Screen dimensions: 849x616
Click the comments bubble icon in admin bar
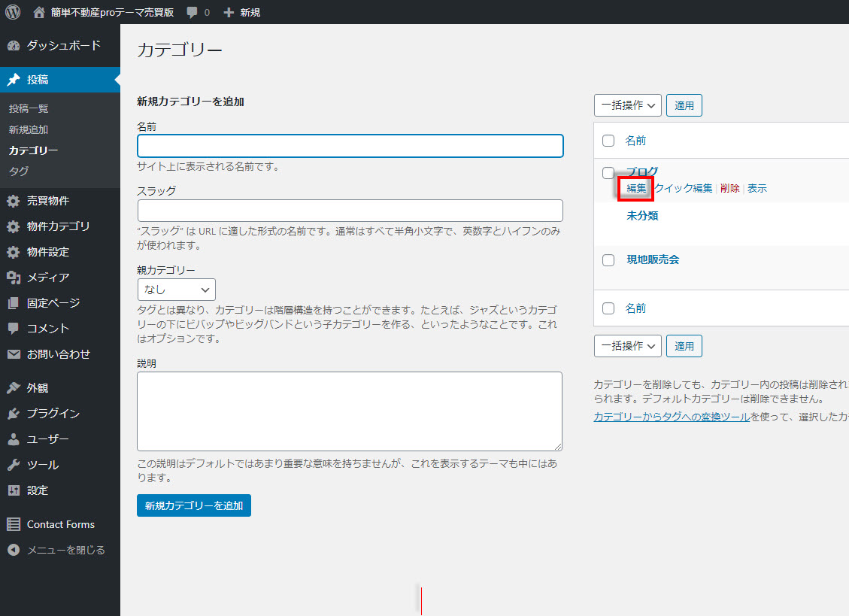(193, 12)
